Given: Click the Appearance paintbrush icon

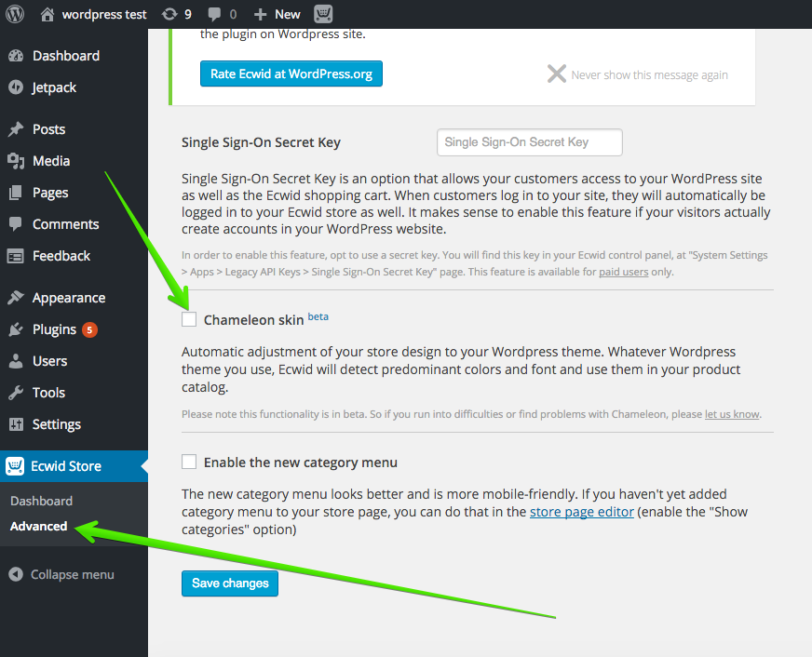Looking at the screenshot, I should [16, 298].
